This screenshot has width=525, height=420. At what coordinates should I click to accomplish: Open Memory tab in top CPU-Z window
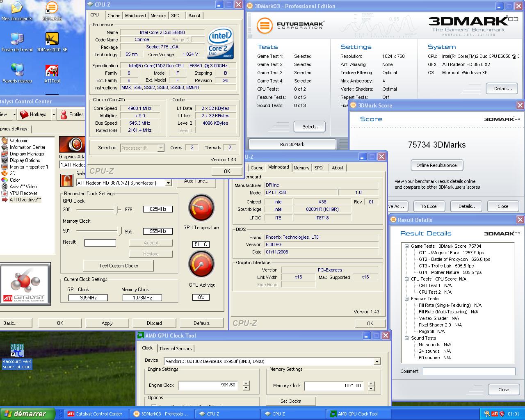[x=158, y=16]
